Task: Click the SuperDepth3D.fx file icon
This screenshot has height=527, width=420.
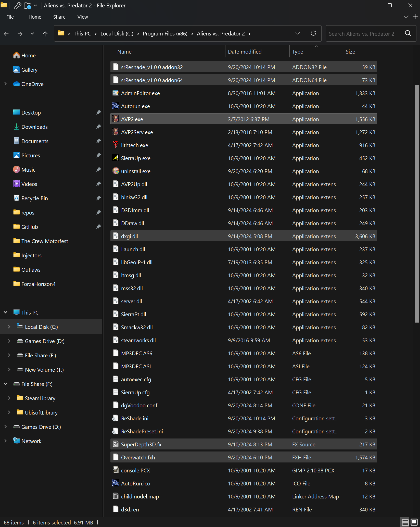Action: click(116, 444)
